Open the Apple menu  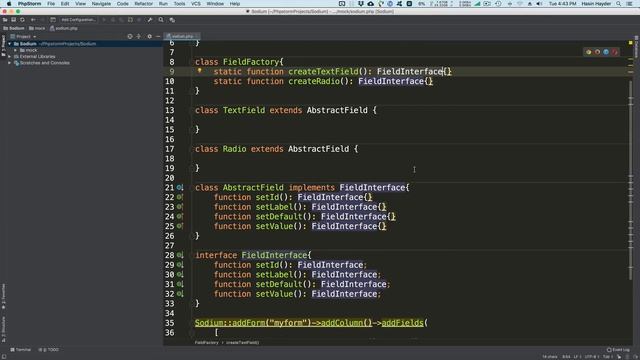tap(9, 4)
